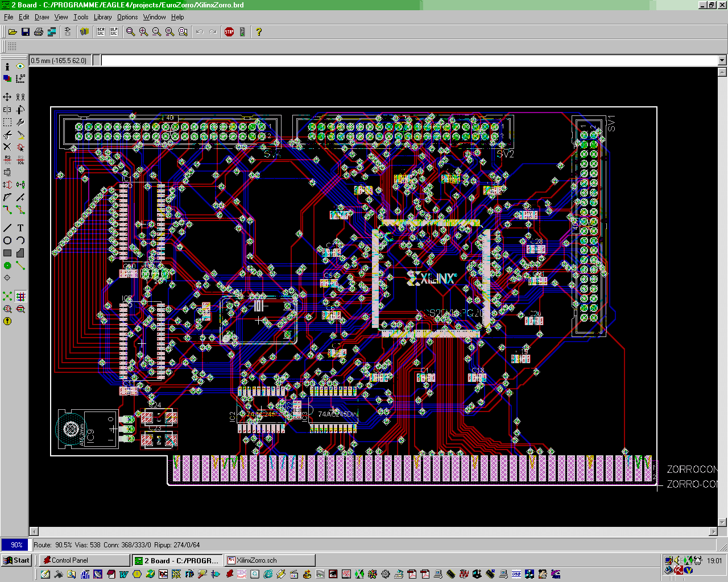Expand the command history dropdown arrow
Viewport: 728px width, 582px height.
pos(722,60)
